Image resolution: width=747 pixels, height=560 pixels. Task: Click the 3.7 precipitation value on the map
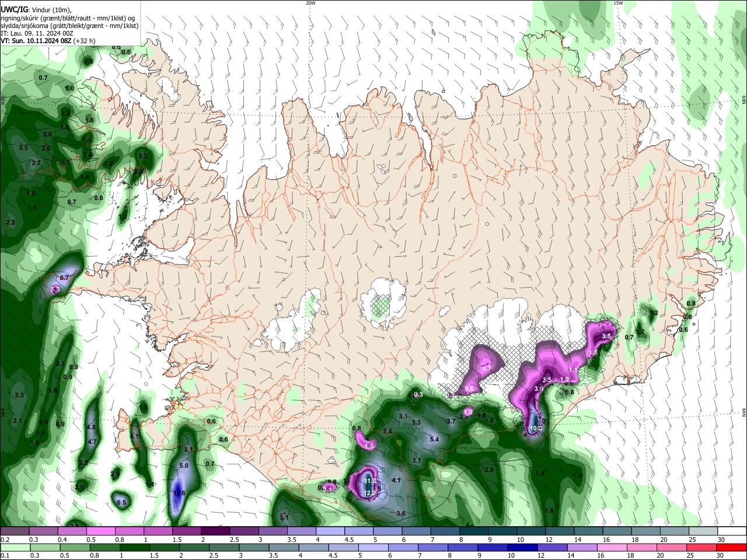[x=451, y=421]
